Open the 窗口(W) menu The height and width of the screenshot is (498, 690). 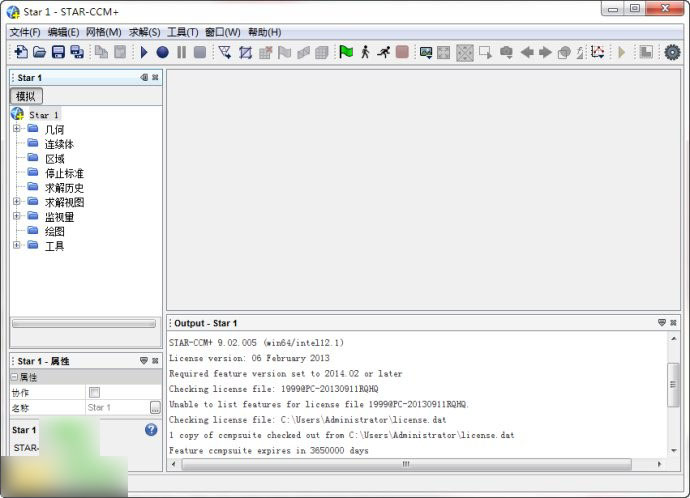pyautogui.click(x=223, y=32)
